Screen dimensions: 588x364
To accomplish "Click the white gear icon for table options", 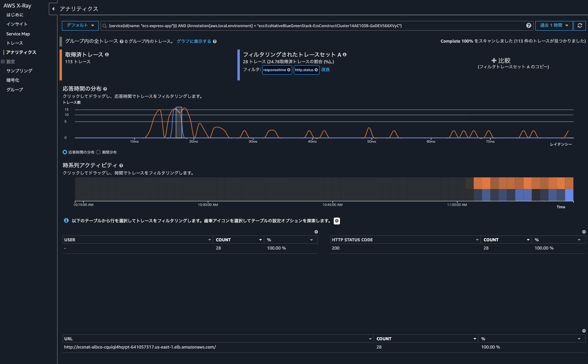I will click(x=337, y=221).
